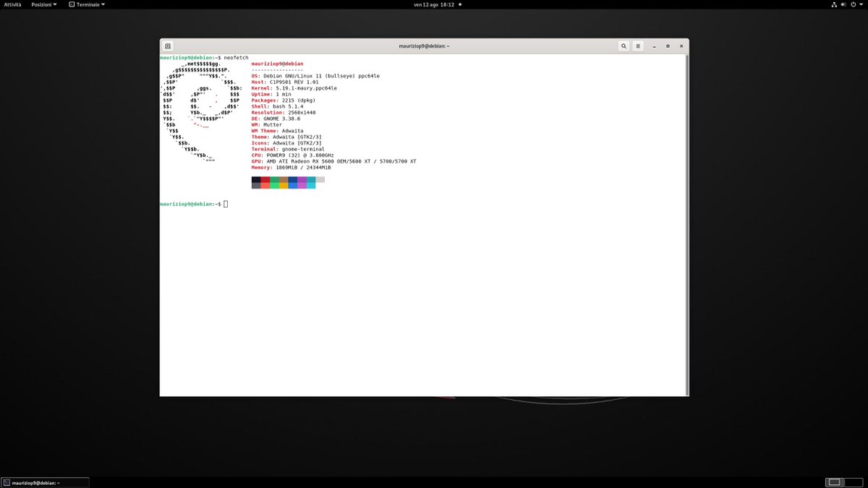Viewport: 868px width, 488px height.
Task: Click the Packages line 2215 (dpkg)
Action: coord(284,100)
